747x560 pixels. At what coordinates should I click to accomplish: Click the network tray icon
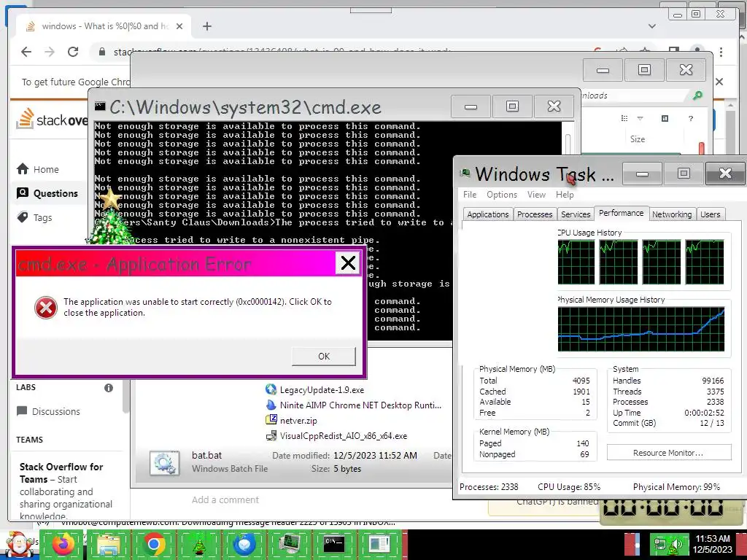tap(660, 544)
